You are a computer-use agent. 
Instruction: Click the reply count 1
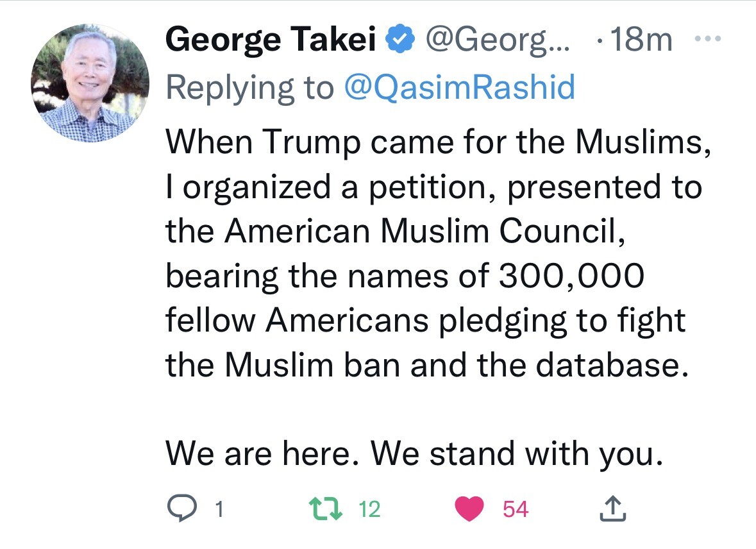coord(220,510)
